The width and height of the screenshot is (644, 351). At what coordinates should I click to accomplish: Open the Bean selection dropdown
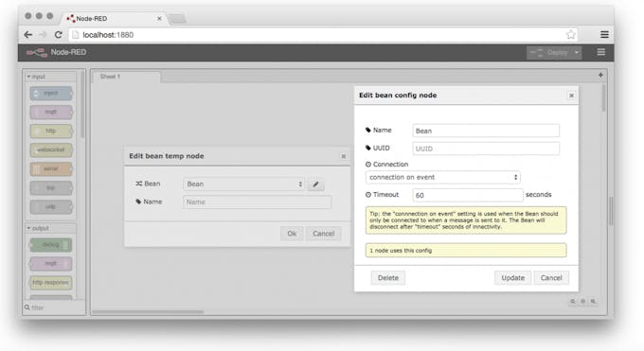[x=243, y=184]
